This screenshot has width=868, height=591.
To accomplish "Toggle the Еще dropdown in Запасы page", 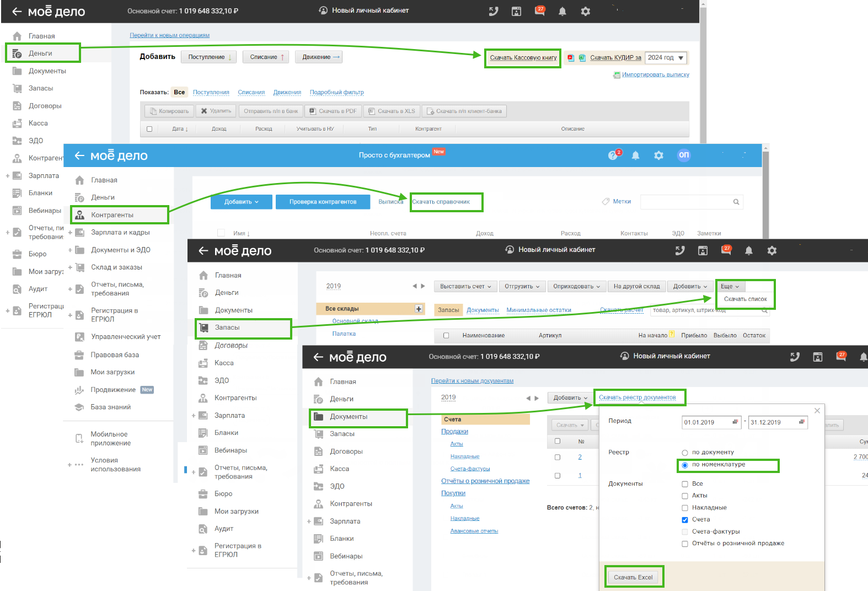I will click(x=730, y=286).
